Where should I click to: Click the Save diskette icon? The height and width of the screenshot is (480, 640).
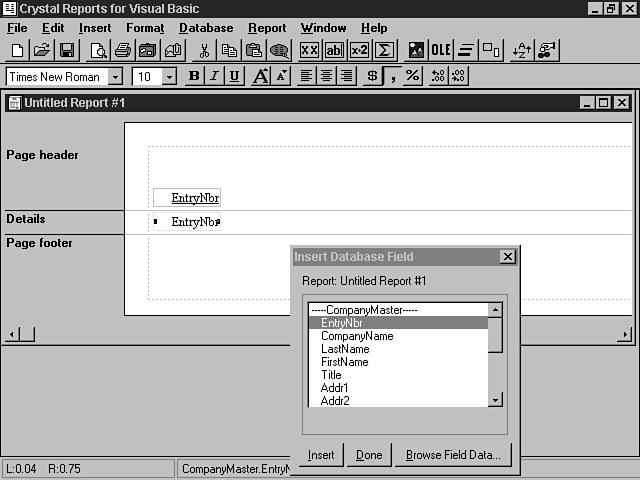tap(66, 50)
